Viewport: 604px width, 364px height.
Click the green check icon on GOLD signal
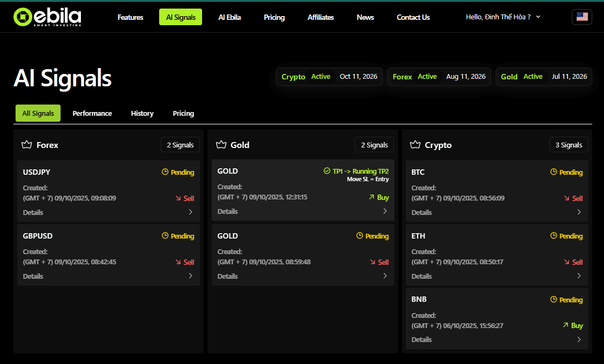327,171
